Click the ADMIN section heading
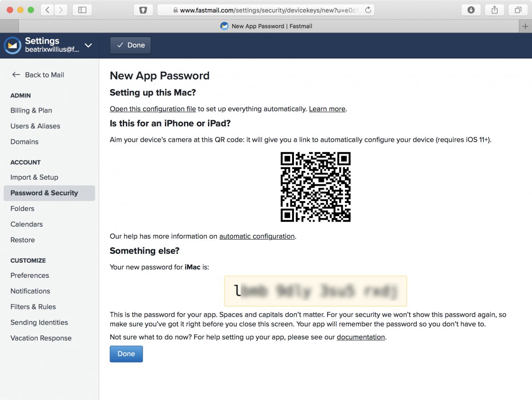The image size is (532, 400). point(20,96)
